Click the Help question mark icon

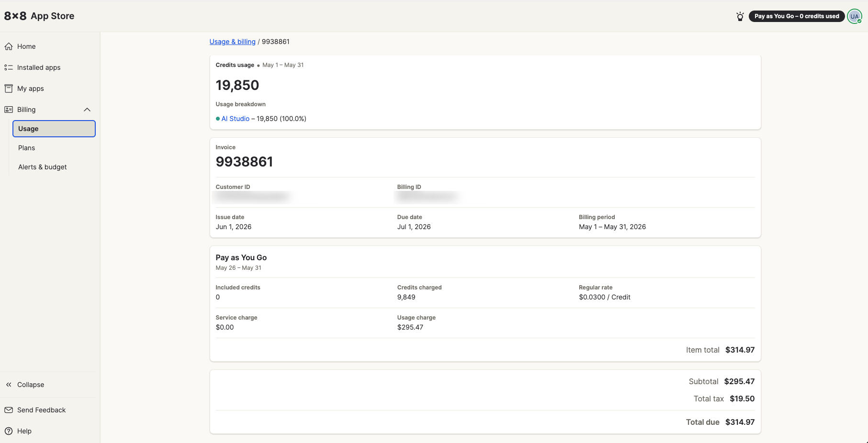9,431
